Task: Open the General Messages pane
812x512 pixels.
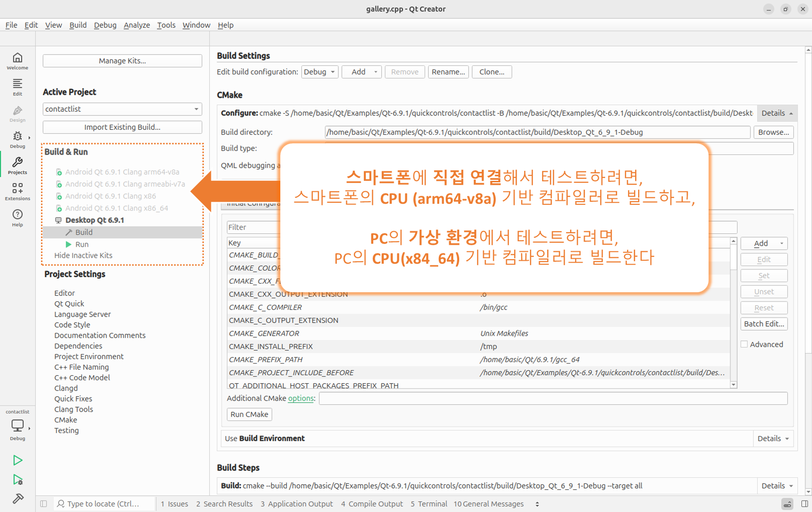Action: [x=489, y=504]
